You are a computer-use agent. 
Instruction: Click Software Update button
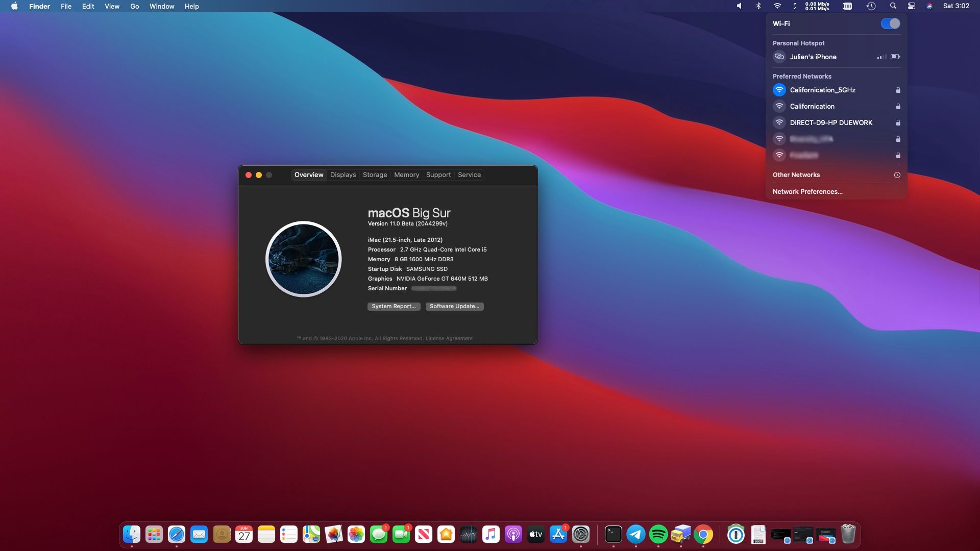[454, 306]
